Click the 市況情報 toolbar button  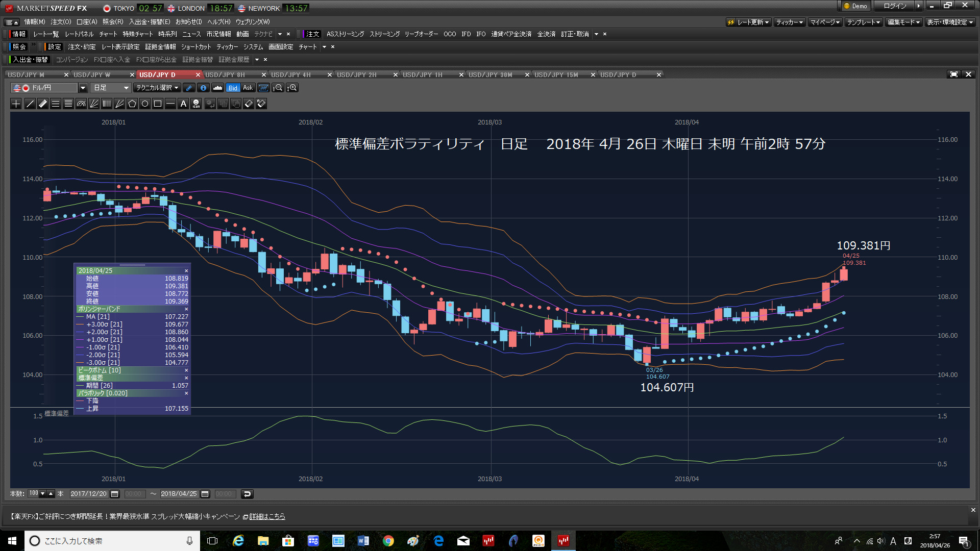(218, 34)
